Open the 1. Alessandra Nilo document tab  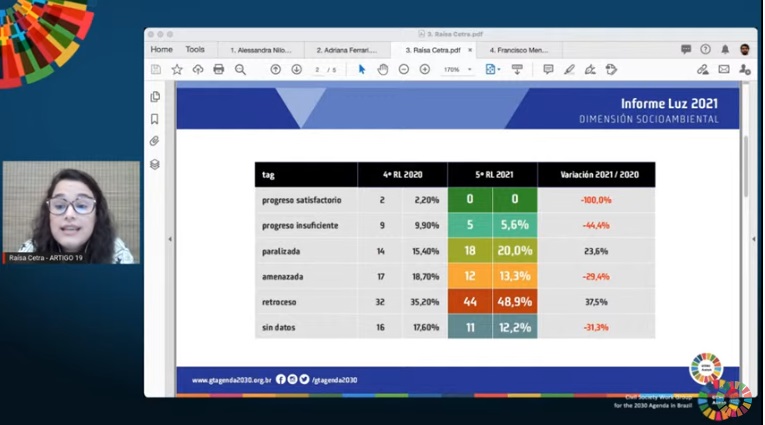point(261,50)
